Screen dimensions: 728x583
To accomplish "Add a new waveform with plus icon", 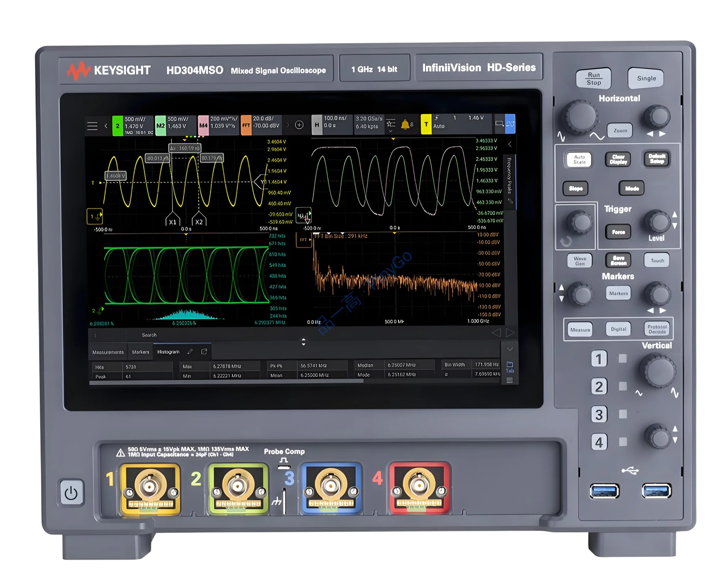I will coord(299,125).
